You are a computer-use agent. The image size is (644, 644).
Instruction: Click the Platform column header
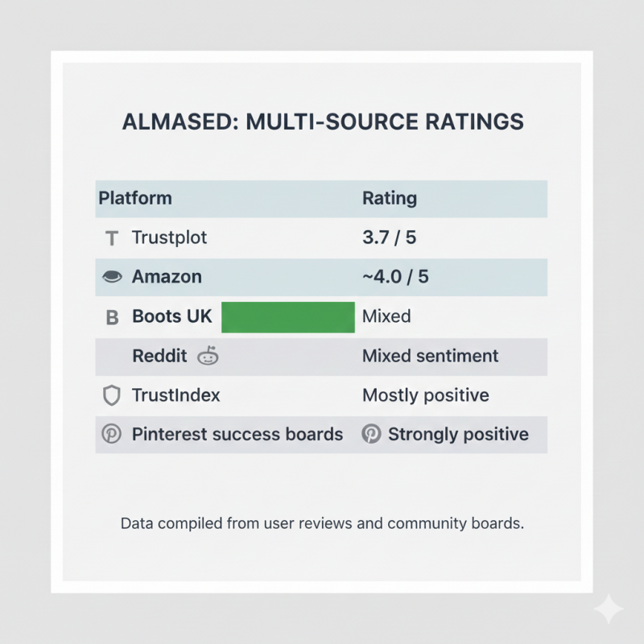135,198
